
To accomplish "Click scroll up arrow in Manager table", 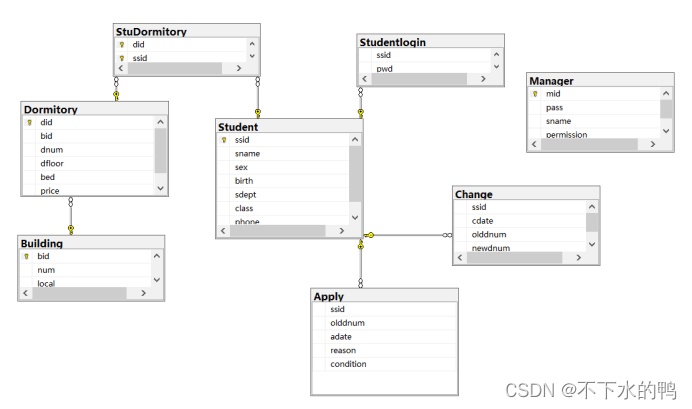I will coord(666,93).
